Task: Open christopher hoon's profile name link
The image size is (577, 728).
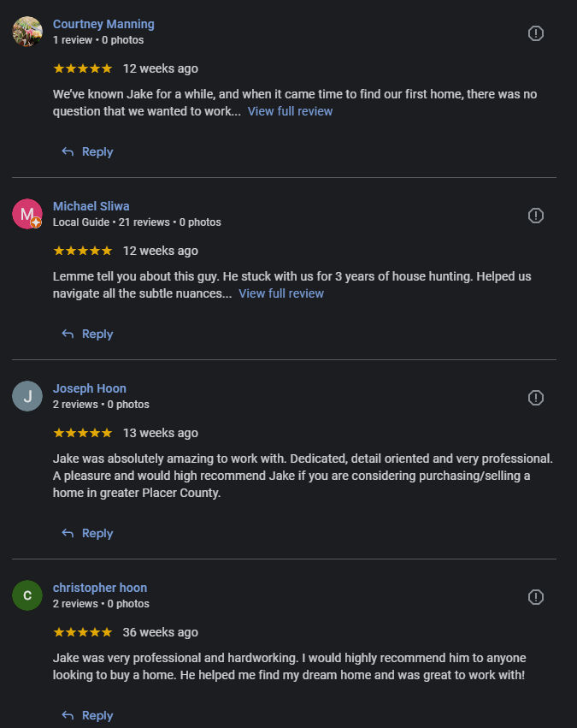Action: pyautogui.click(x=100, y=588)
